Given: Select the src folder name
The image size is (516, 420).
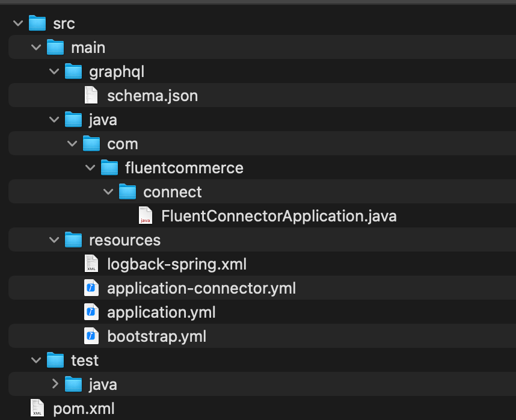Looking at the screenshot, I should [x=64, y=23].
